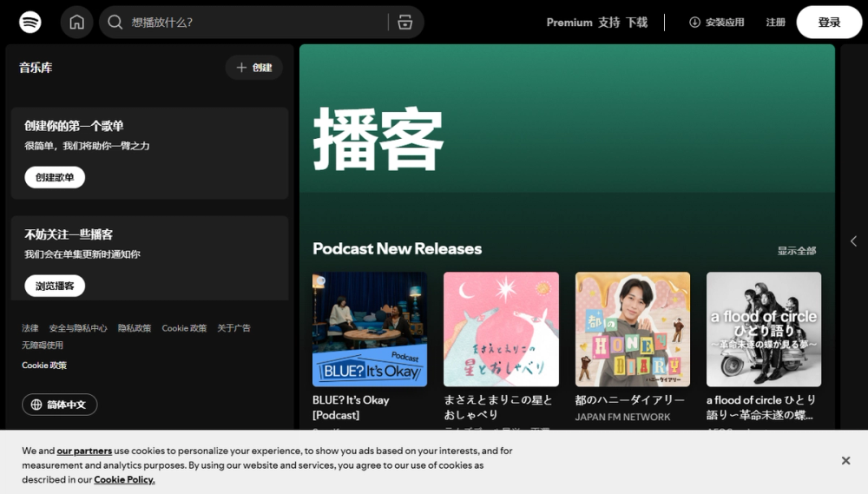Click the search magnifier icon
This screenshot has height=494, width=868.
[x=115, y=23]
